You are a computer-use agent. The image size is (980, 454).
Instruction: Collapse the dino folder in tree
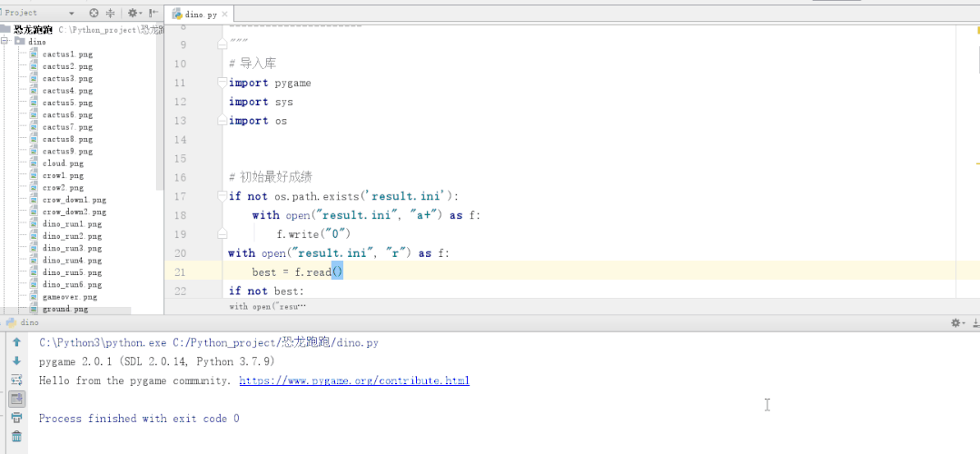(5, 42)
